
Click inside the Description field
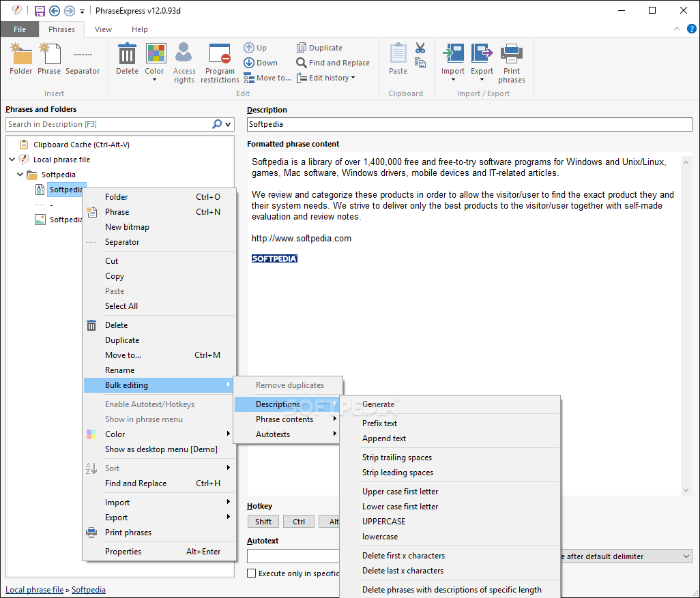coord(469,124)
